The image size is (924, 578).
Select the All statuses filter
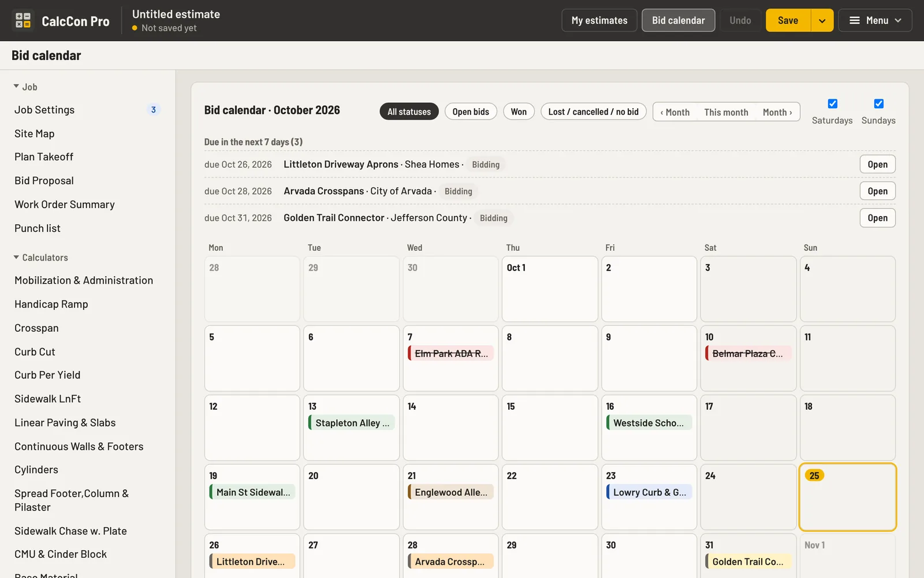(409, 112)
